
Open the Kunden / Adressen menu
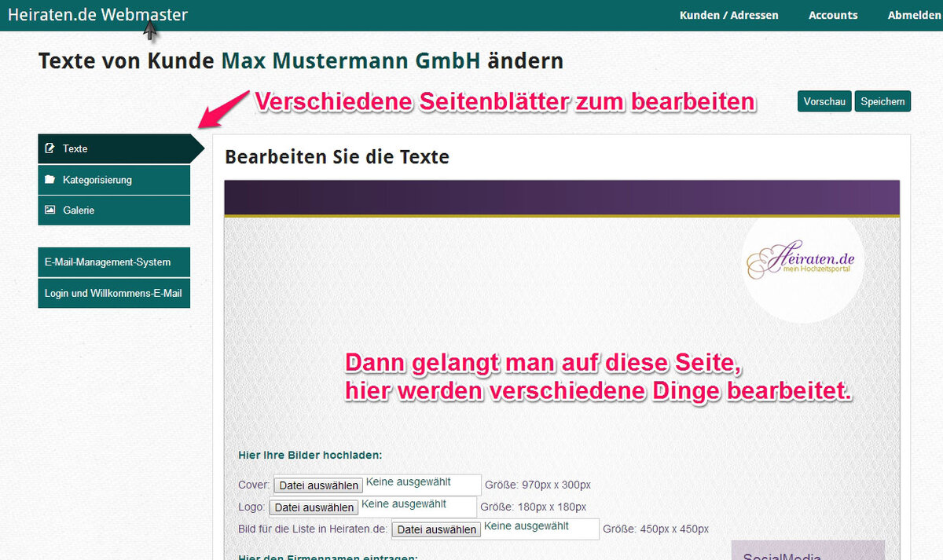click(728, 15)
